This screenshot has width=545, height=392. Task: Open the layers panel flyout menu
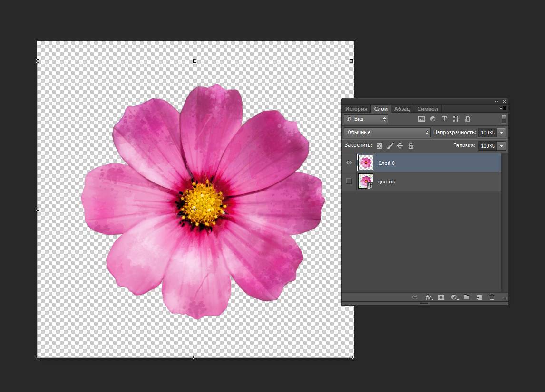[x=503, y=109]
